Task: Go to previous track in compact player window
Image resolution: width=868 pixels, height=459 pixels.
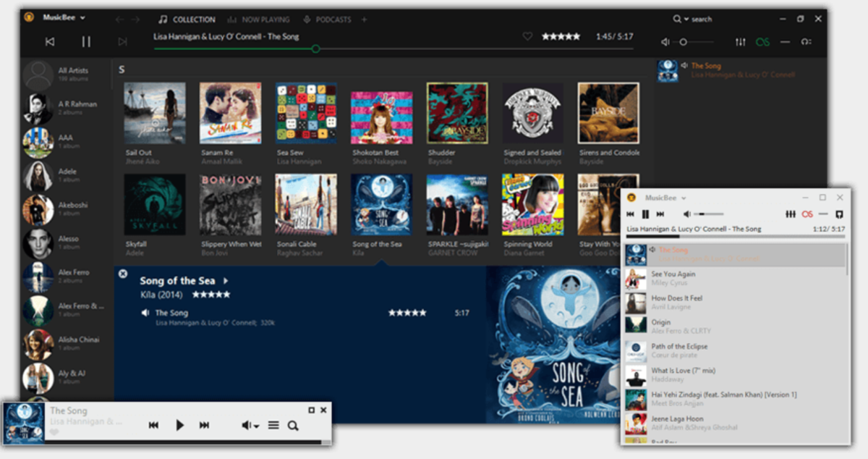Action: tap(631, 214)
